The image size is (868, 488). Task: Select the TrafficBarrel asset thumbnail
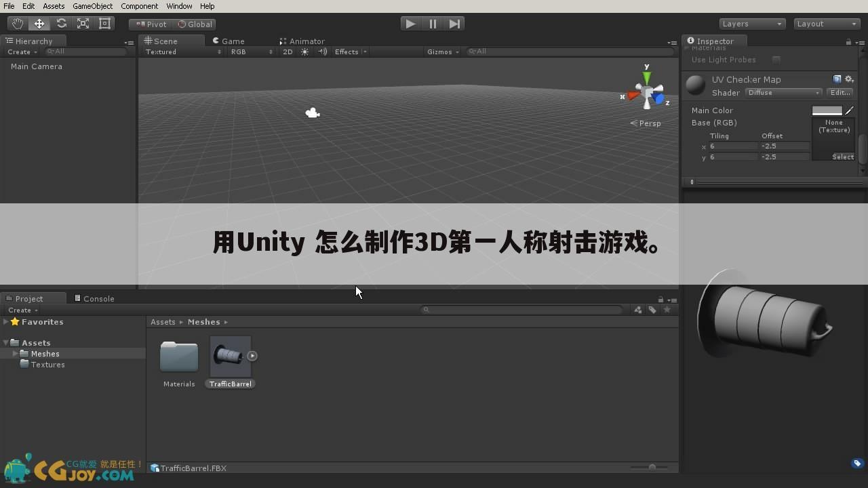point(230,355)
